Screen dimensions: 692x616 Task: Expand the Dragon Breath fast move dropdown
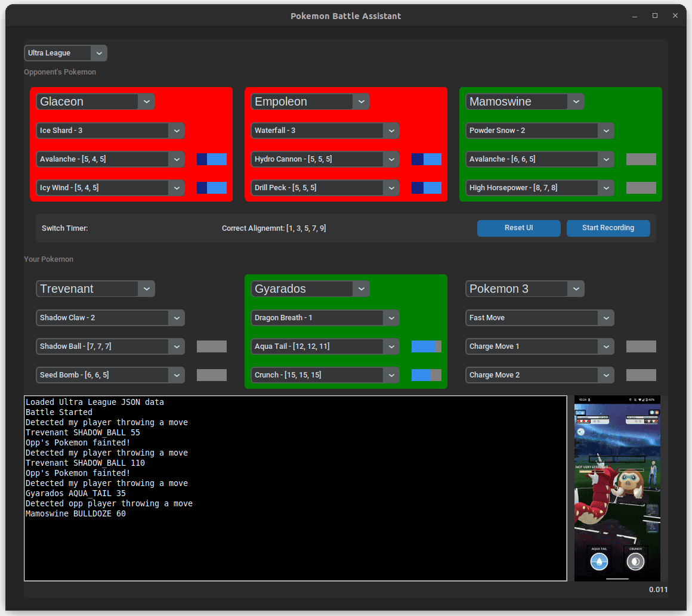[325, 318]
